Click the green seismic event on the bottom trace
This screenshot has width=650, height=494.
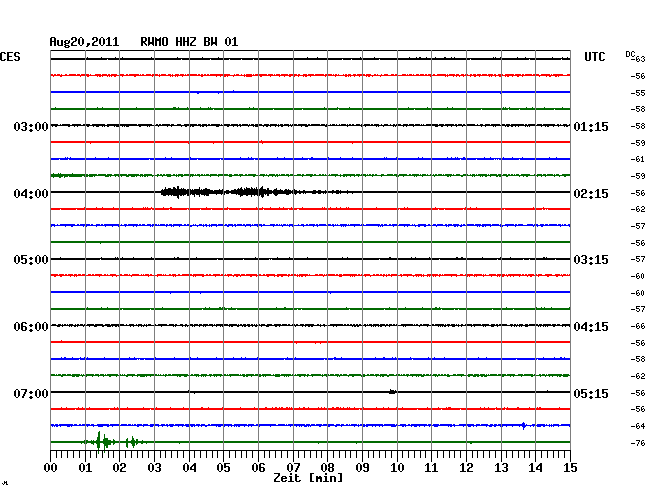coord(114,442)
